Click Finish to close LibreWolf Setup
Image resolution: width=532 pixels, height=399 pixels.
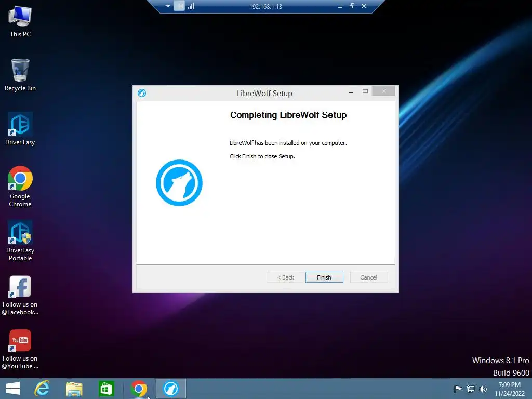coord(324,277)
